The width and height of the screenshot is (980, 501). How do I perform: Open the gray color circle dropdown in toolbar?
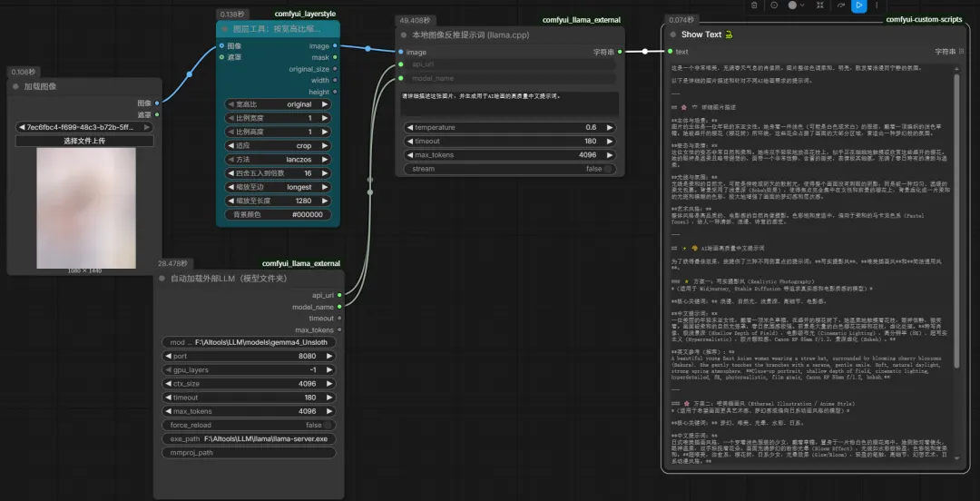click(797, 5)
